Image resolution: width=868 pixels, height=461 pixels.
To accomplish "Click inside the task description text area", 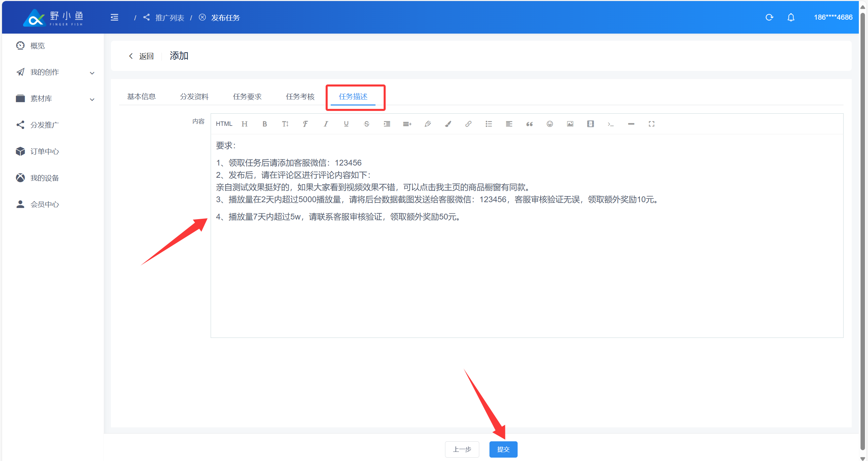I will click(526, 271).
